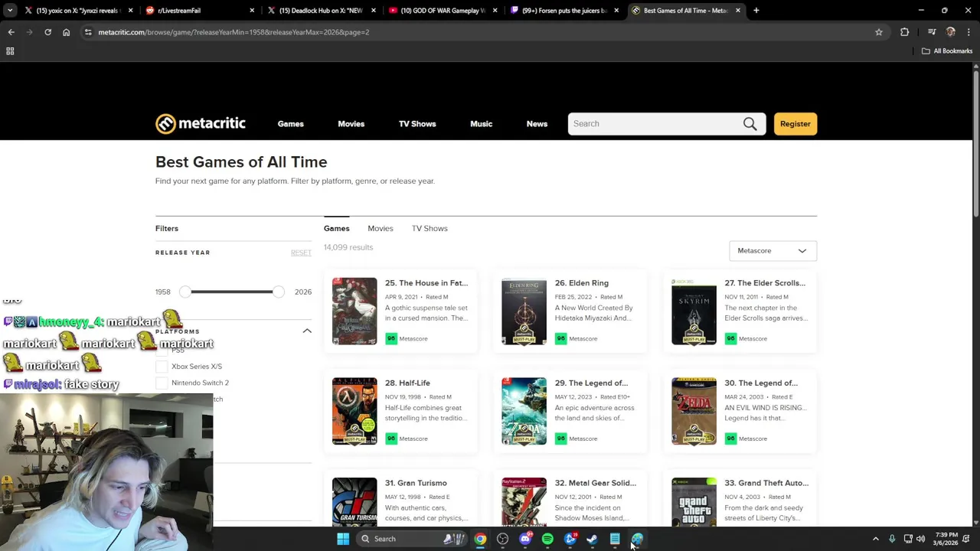
Task: Click minimum release year slider handle
Action: coord(185,292)
